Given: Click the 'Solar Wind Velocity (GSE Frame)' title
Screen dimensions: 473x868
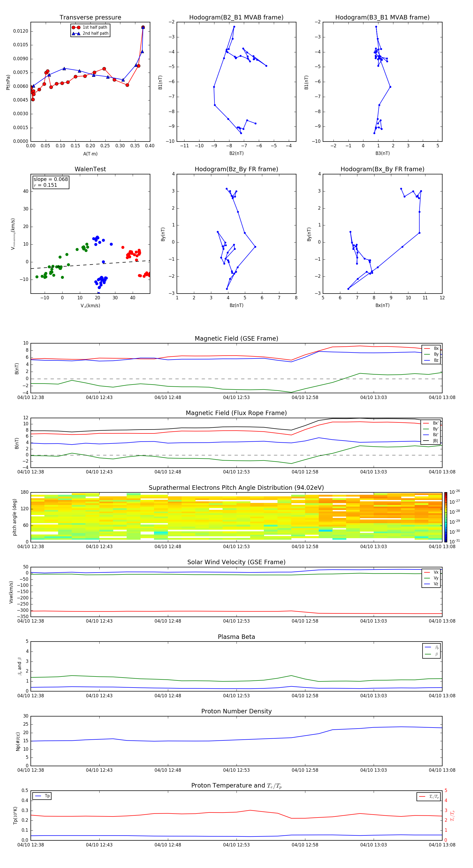Looking at the screenshot, I should tap(236, 562).
